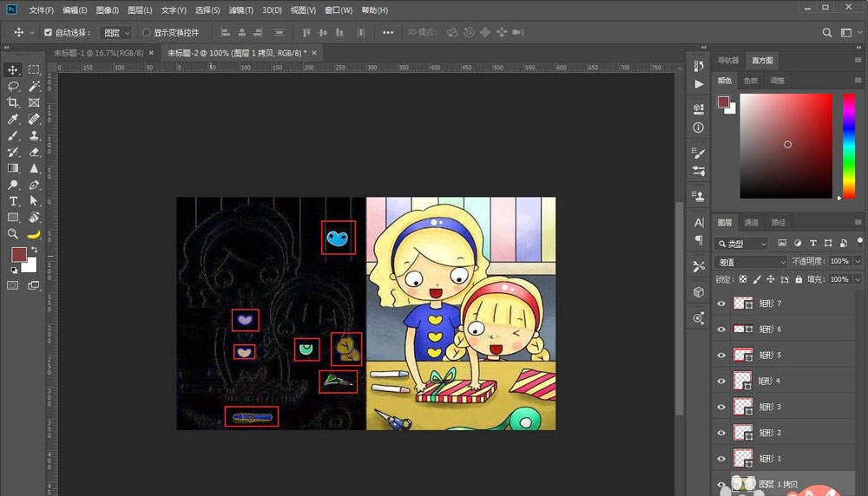This screenshot has height=496, width=868.
Task: Click the 矩形 4 layer thumbnail
Action: (x=743, y=381)
